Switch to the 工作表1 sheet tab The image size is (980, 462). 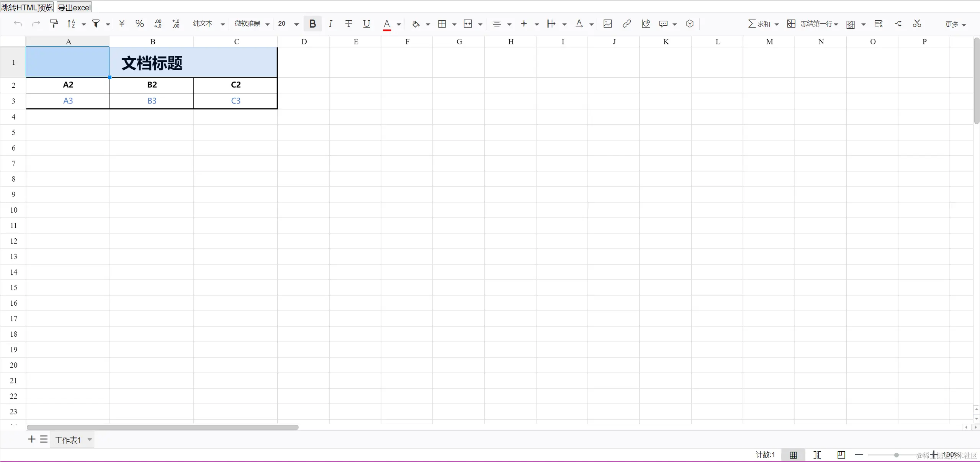[69, 440]
